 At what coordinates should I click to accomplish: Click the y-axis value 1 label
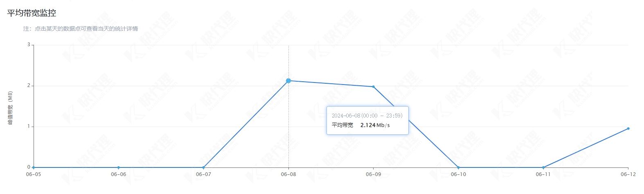click(29, 126)
